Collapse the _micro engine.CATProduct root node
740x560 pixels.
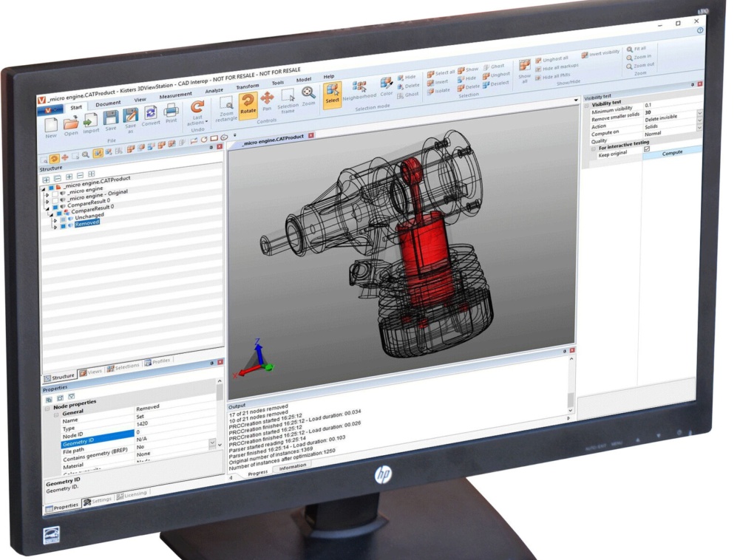coord(44,188)
